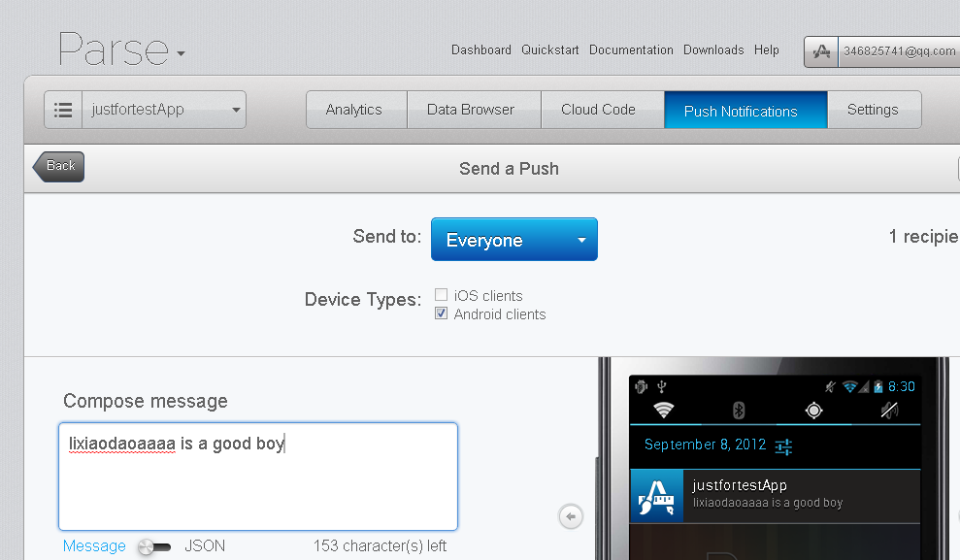Click the justfortestApp notification icon
The width and height of the screenshot is (960, 560).
click(x=656, y=494)
